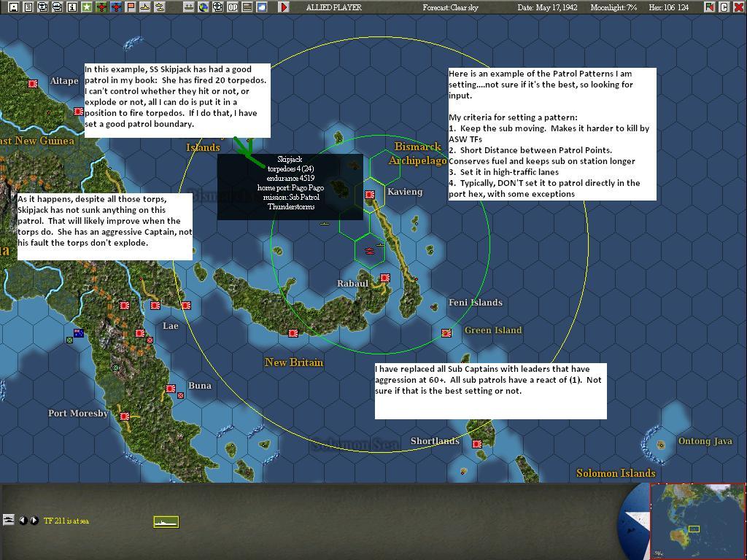Select the Rabaul Japanese base marker
The image size is (747, 560).
(x=385, y=278)
